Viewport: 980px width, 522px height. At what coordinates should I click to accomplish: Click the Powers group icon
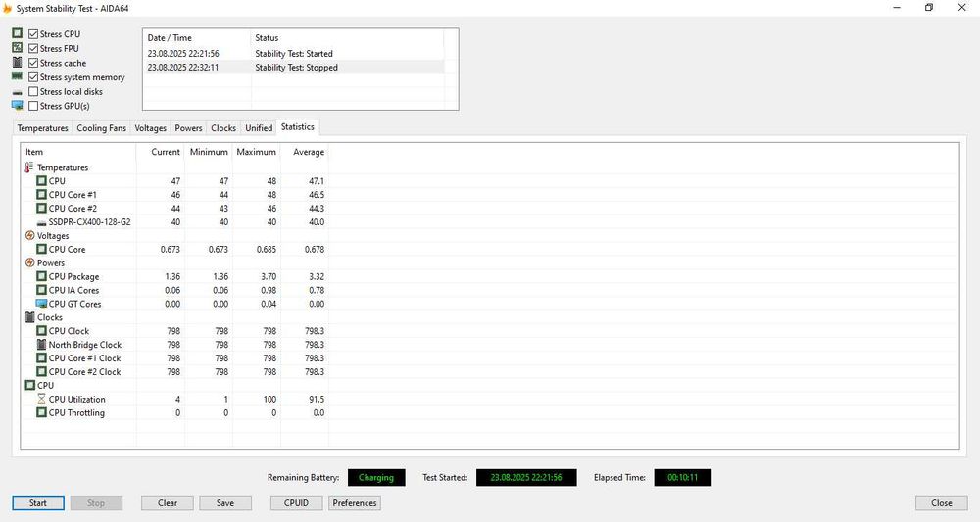[x=30, y=262]
